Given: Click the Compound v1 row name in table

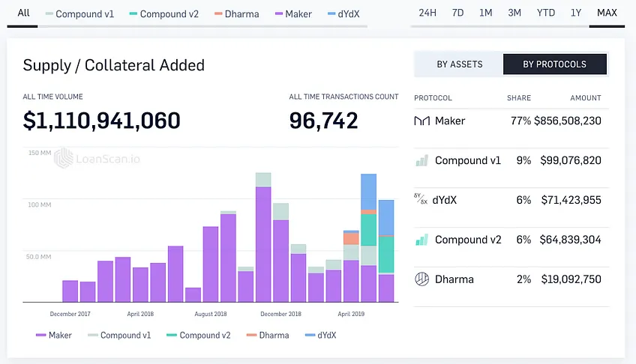Looking at the screenshot, I should pyautogui.click(x=468, y=160).
